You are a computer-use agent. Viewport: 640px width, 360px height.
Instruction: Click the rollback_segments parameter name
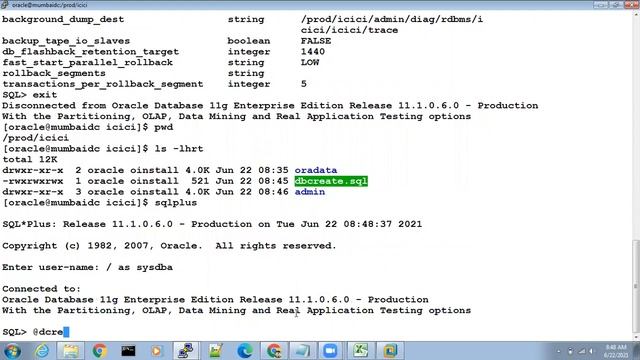point(54,73)
